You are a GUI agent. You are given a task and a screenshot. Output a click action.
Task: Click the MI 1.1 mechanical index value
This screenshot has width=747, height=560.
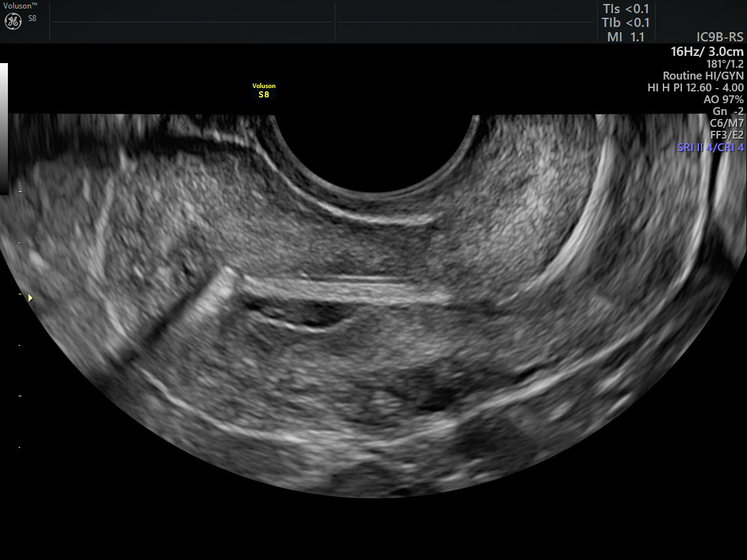(626, 37)
